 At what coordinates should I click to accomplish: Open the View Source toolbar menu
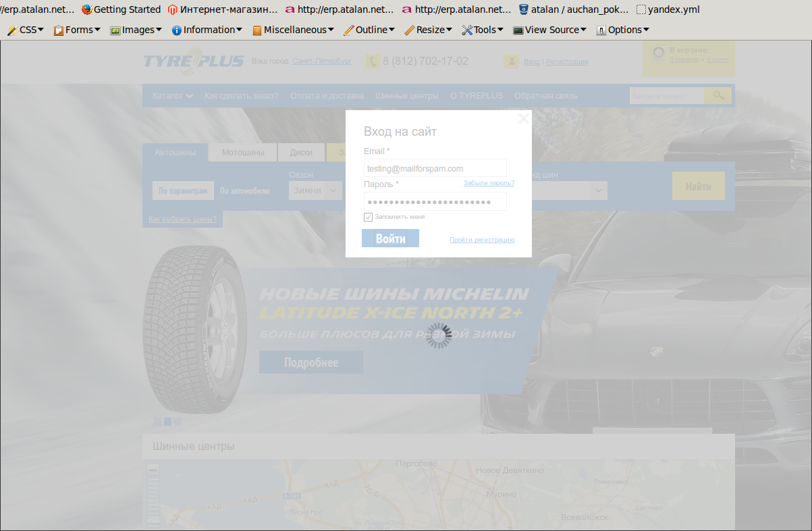click(550, 30)
